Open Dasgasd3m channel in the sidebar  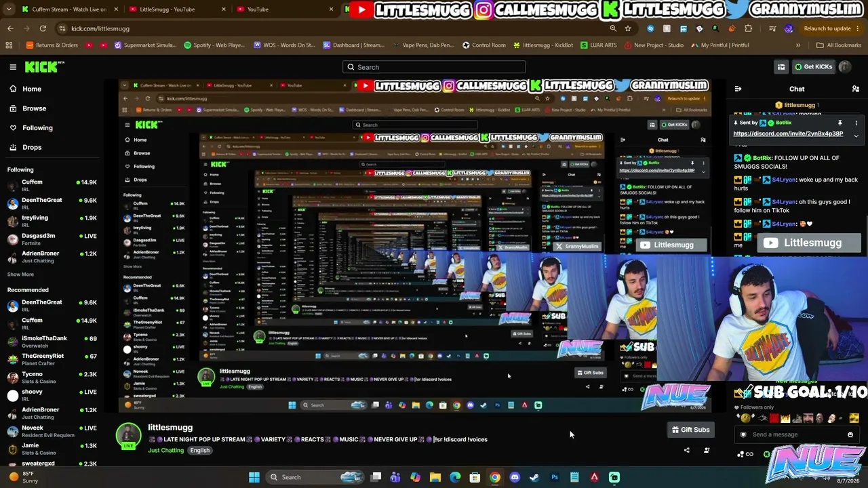click(52, 239)
